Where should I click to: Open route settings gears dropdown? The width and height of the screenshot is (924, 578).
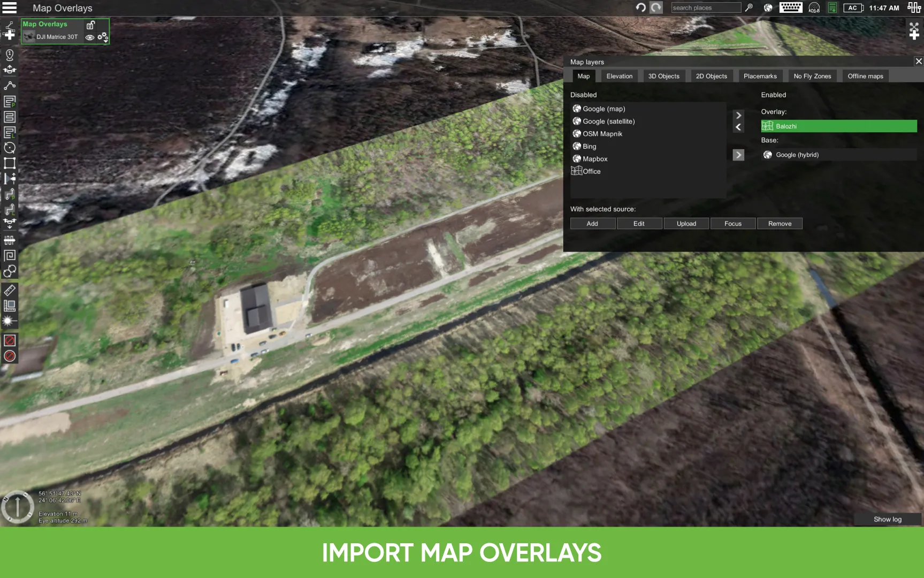102,37
